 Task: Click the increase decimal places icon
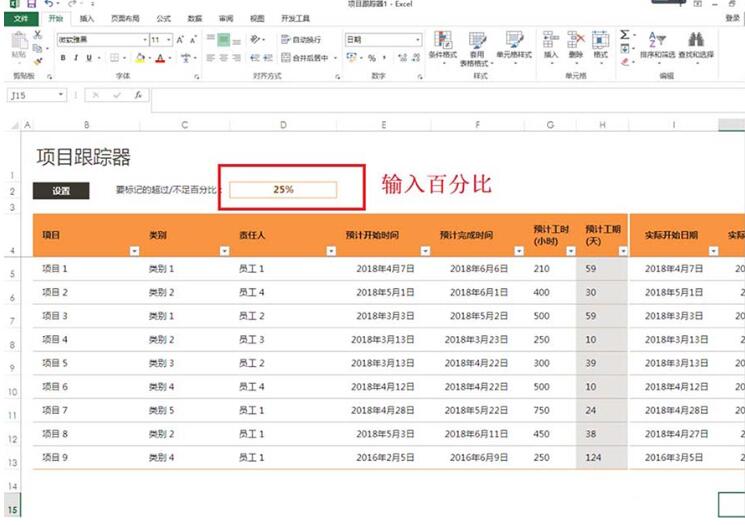pos(402,58)
